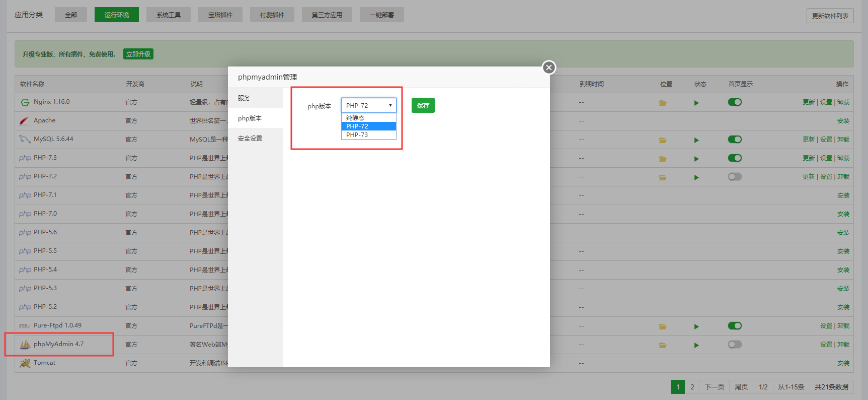
Task: Click the phpMyAdmin 4.7 name text
Action: coord(58,344)
